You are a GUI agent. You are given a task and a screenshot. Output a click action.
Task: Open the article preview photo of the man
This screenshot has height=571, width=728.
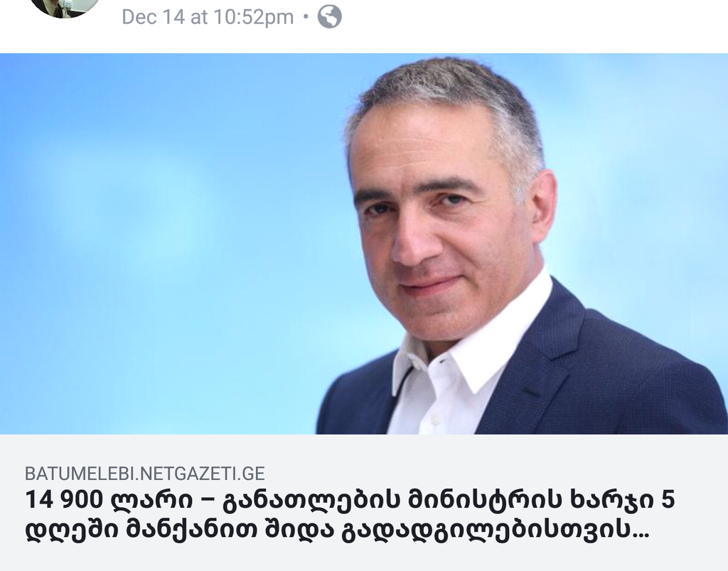tap(364, 244)
